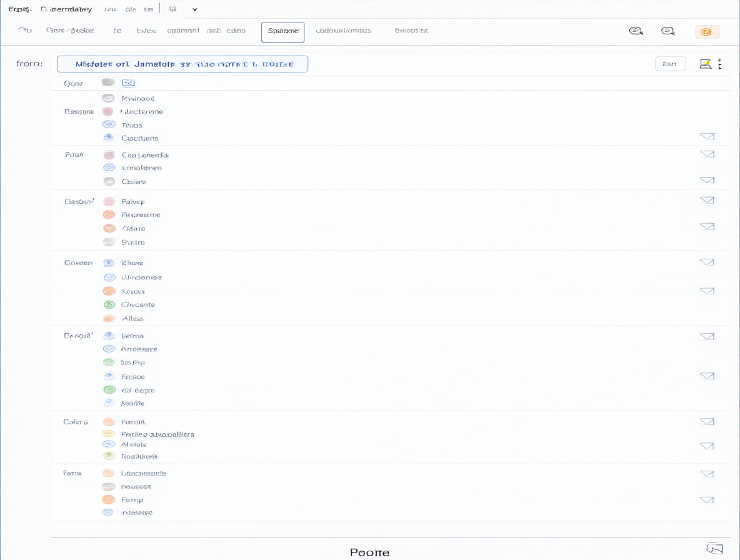Click the small icon before the title chevron
Viewport: 740px width, 560px height.
pyautogui.click(x=172, y=9)
